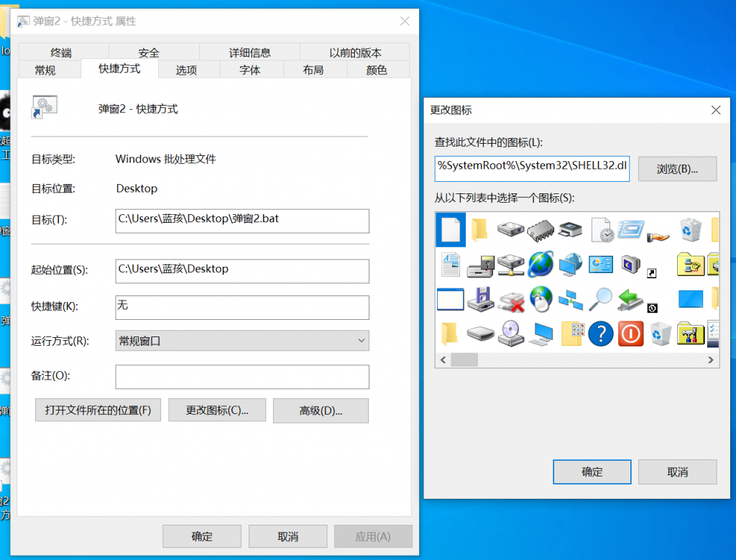Open the 布局 tab
This screenshot has height=560, width=736.
tap(313, 70)
